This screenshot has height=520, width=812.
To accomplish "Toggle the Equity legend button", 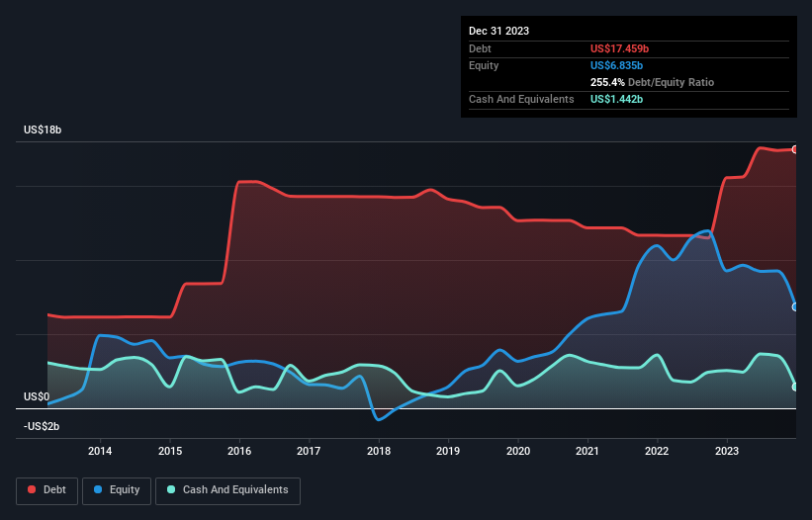I will 118,490.
